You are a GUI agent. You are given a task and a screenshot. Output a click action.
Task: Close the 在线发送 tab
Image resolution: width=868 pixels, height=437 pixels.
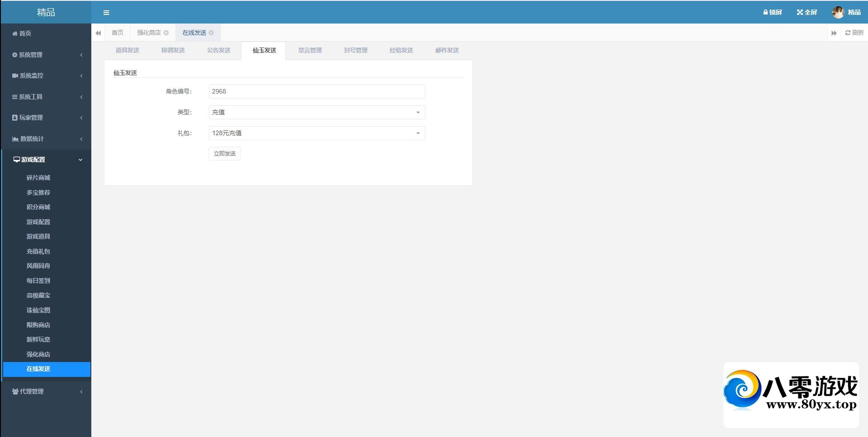pos(211,33)
